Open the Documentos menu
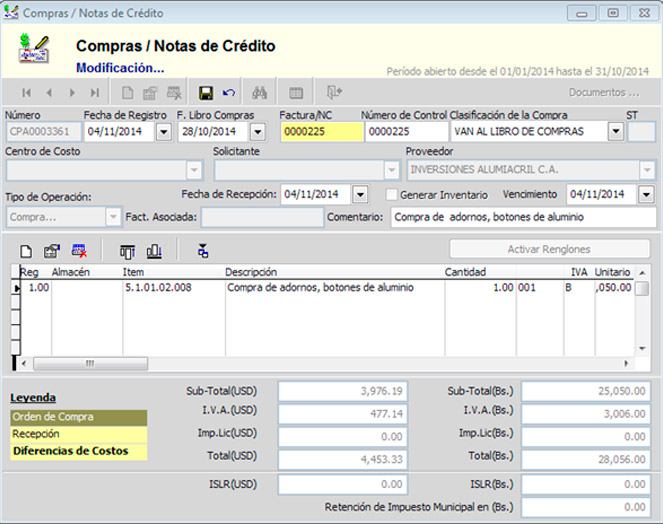Screen dimensions: 663x524 pyautogui.click(x=604, y=93)
